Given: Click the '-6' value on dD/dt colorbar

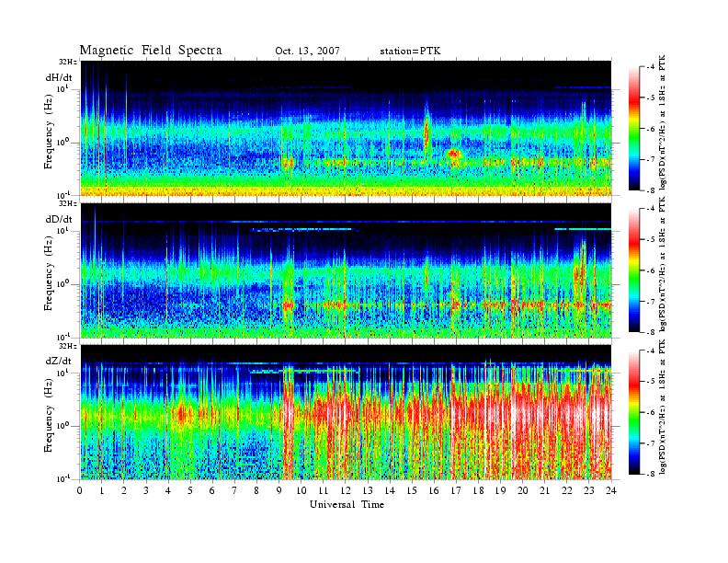Looking at the screenshot, I should (x=651, y=270).
